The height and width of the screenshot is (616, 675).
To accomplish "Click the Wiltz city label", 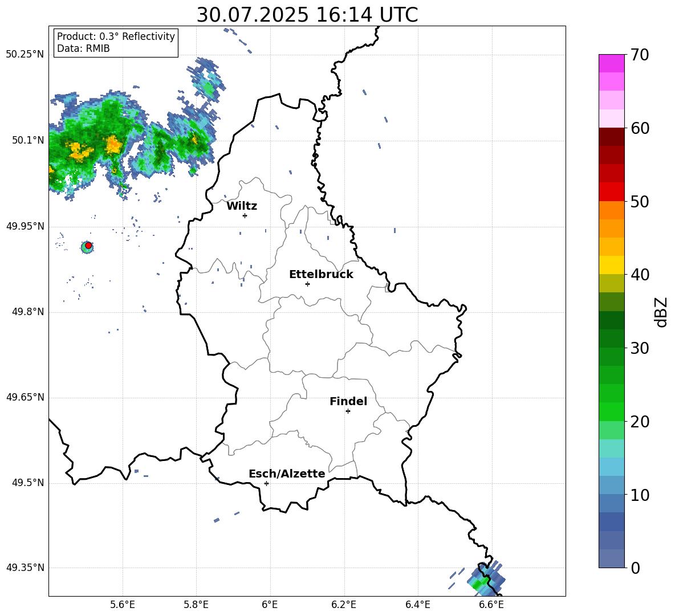I will (x=242, y=206).
